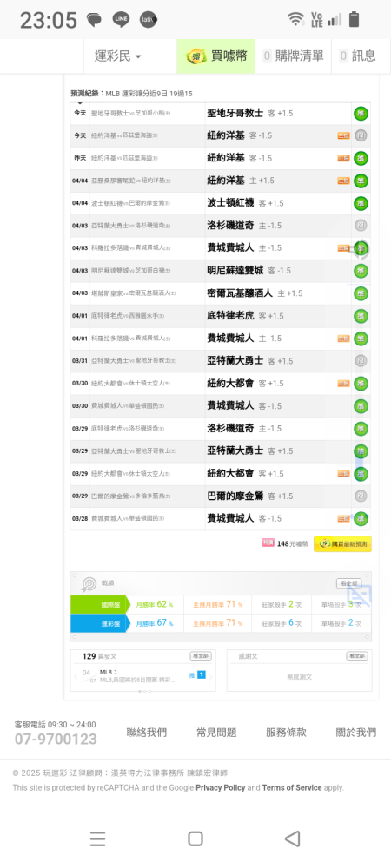Click green 準 icon for 04/01 底特律老虎 row
Image resolution: width=391 pixels, height=868 pixels.
(x=361, y=316)
